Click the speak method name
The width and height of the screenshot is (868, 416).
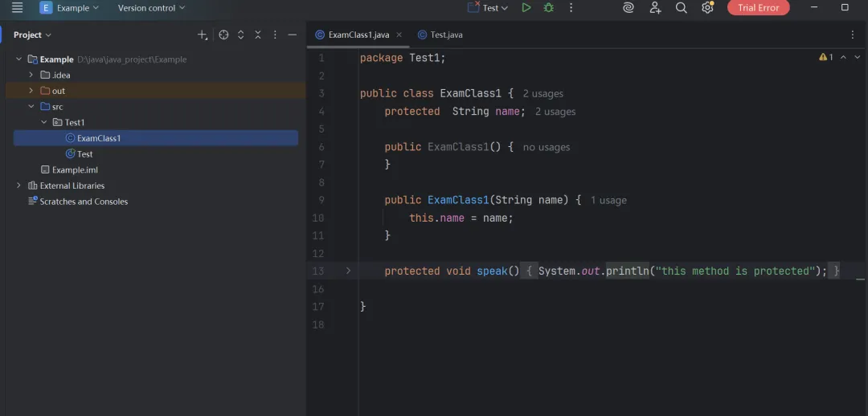point(492,271)
